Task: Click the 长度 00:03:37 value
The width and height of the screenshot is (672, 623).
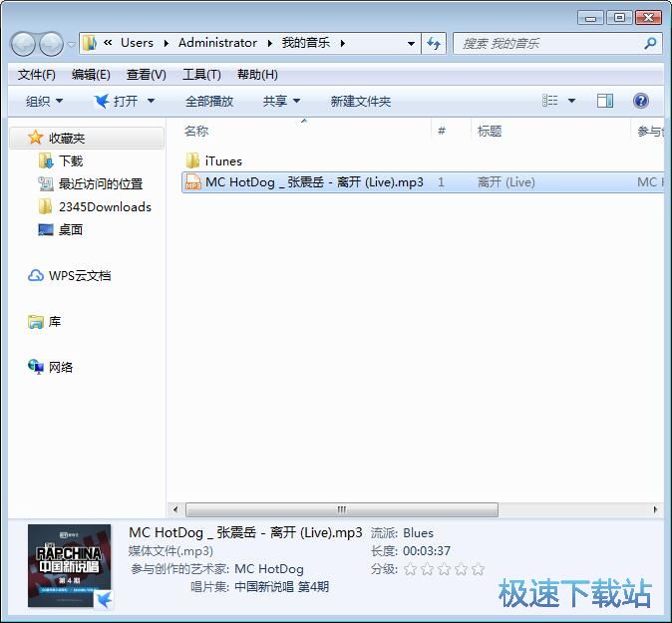Action: (427, 550)
